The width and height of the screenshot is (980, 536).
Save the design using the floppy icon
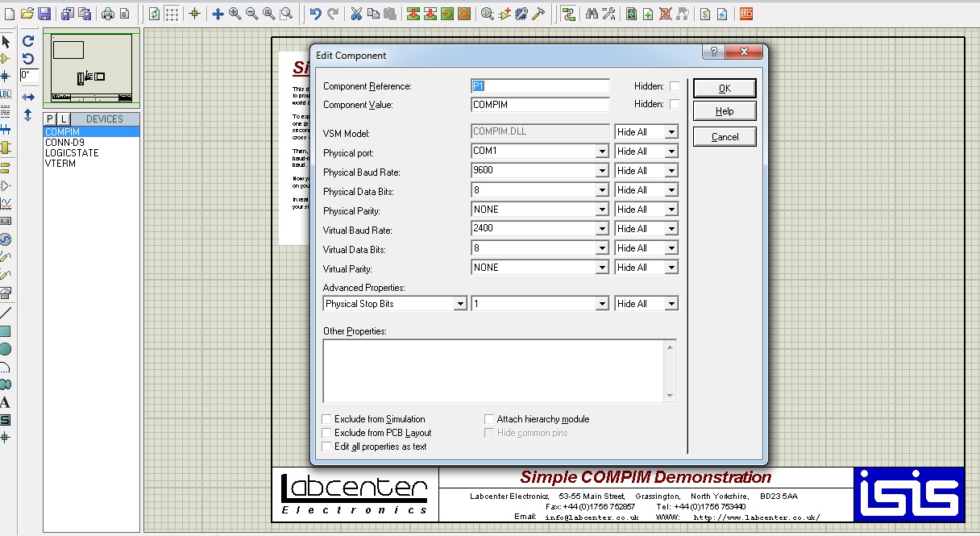(44, 14)
